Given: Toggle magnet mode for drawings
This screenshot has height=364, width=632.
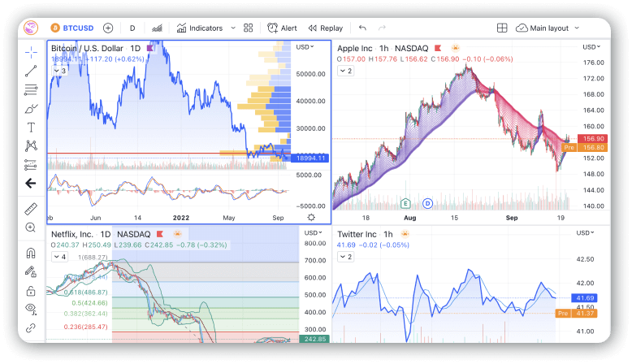Looking at the screenshot, I should (x=31, y=253).
